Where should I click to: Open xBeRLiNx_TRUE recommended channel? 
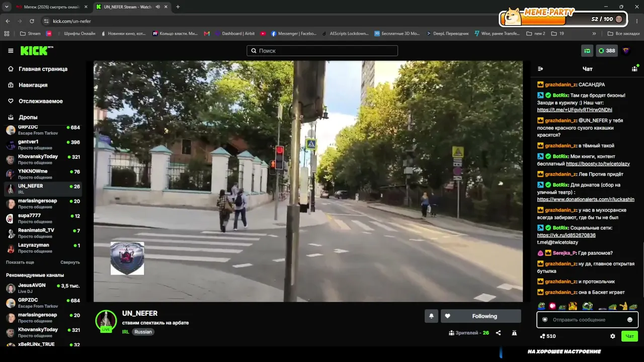43,344
